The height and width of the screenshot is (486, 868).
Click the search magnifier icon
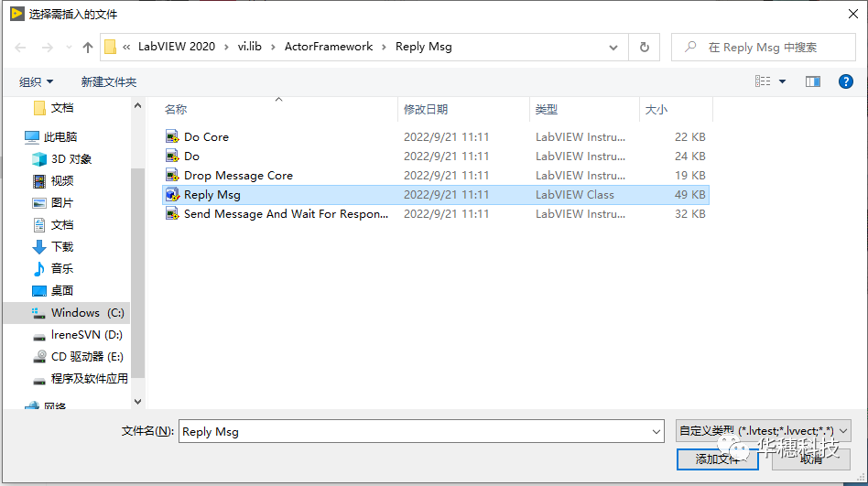pos(689,47)
